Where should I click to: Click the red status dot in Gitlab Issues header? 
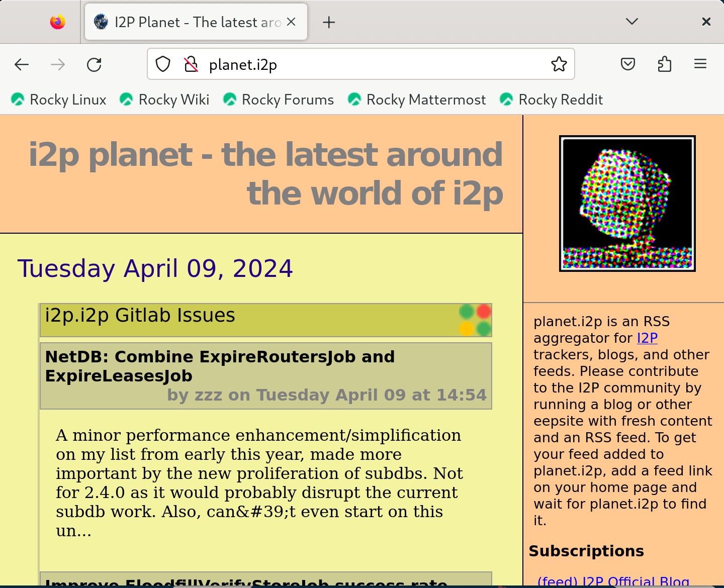point(483,312)
